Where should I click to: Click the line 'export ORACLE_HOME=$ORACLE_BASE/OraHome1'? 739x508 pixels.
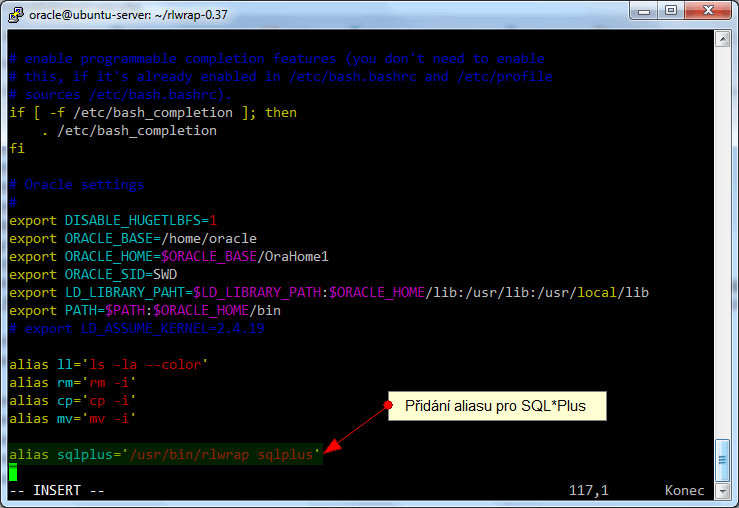[169, 256]
